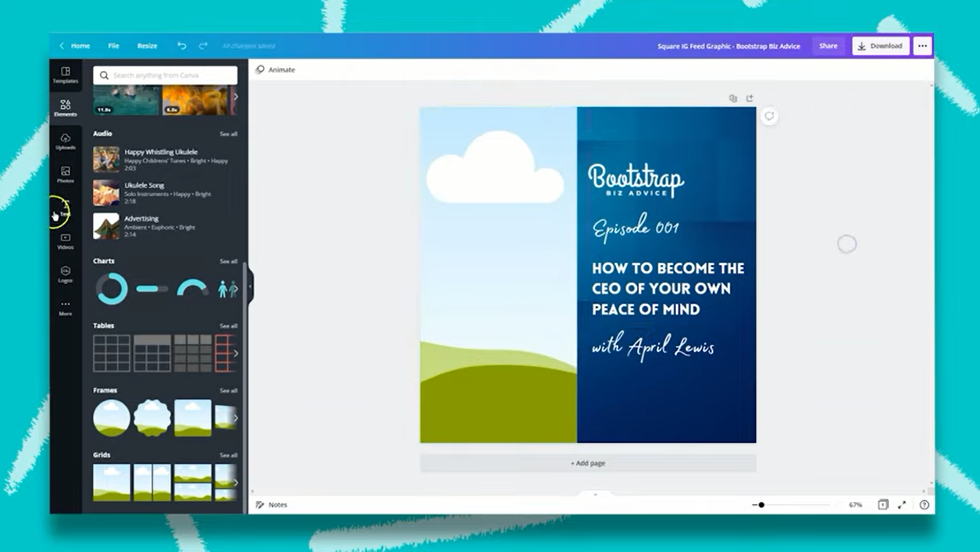
Task: Click See all next to Grids
Action: coord(228,455)
